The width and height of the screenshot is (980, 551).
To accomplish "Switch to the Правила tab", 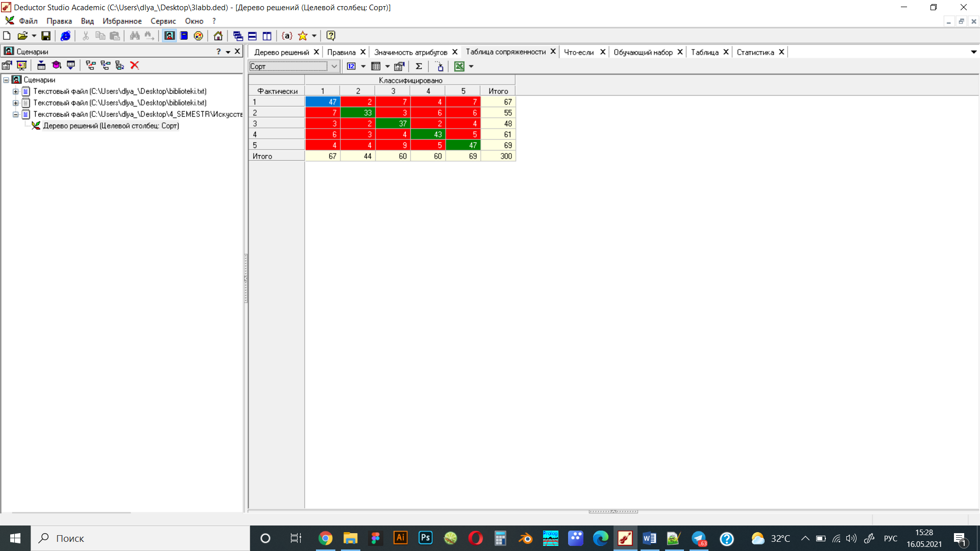I will tap(341, 52).
